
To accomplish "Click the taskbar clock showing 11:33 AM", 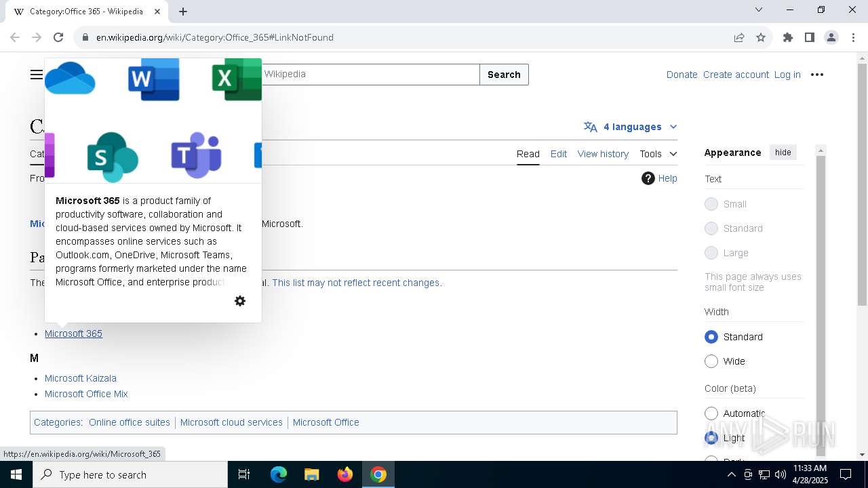I will [x=810, y=474].
